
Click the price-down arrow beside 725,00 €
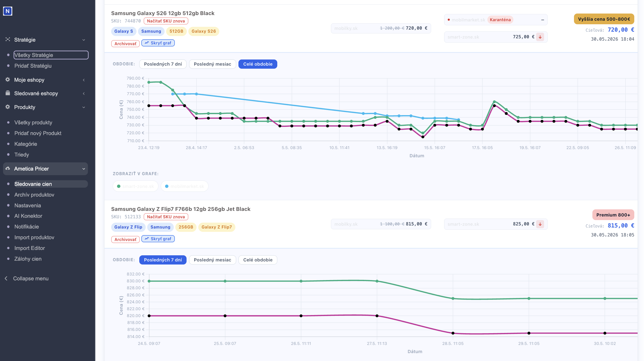pyautogui.click(x=540, y=37)
